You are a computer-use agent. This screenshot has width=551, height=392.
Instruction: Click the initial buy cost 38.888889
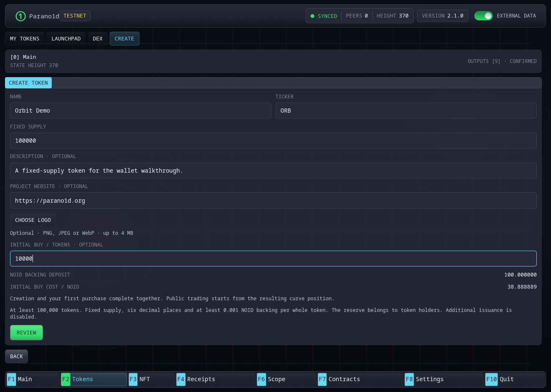[522, 287]
